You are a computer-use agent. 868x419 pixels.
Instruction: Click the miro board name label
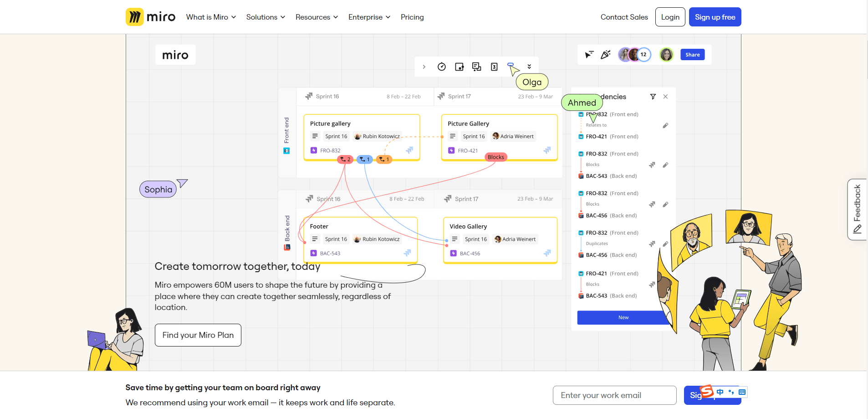click(x=175, y=55)
